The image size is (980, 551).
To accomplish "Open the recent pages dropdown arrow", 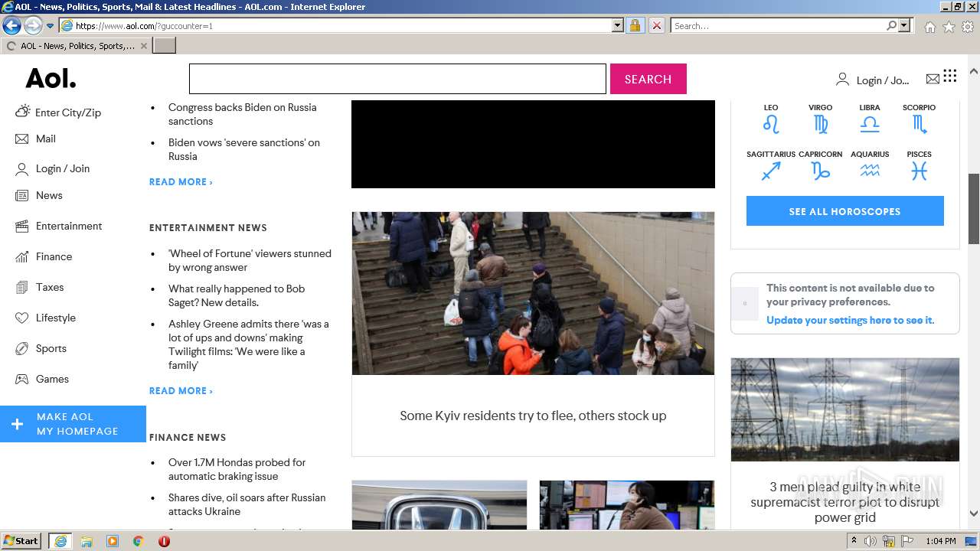I will (x=51, y=26).
